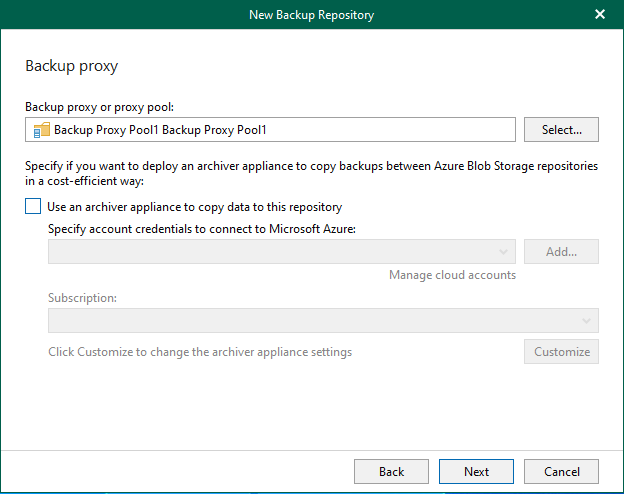Enable the archiver appliance checkbox
The width and height of the screenshot is (624, 494).
tap(33, 207)
